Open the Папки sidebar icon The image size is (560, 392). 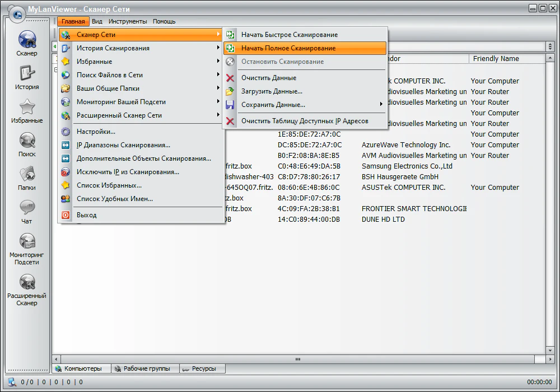(x=27, y=175)
